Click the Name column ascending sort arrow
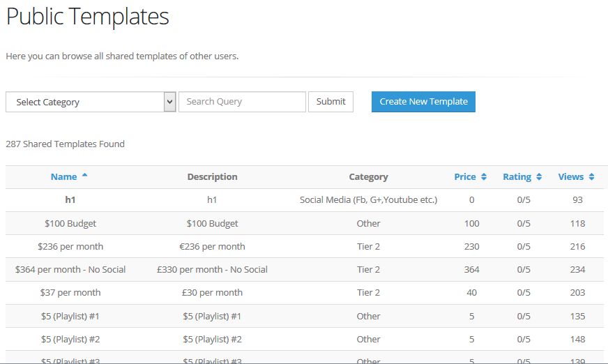The image size is (608, 364). tap(85, 176)
